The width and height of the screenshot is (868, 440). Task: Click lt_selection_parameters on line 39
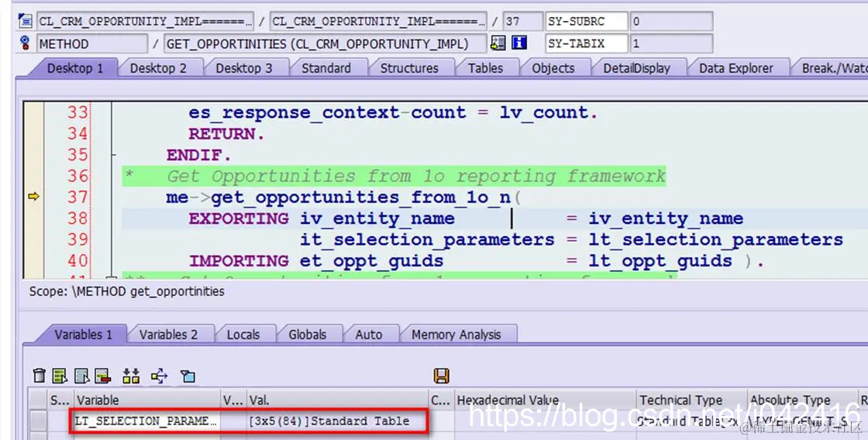click(716, 239)
